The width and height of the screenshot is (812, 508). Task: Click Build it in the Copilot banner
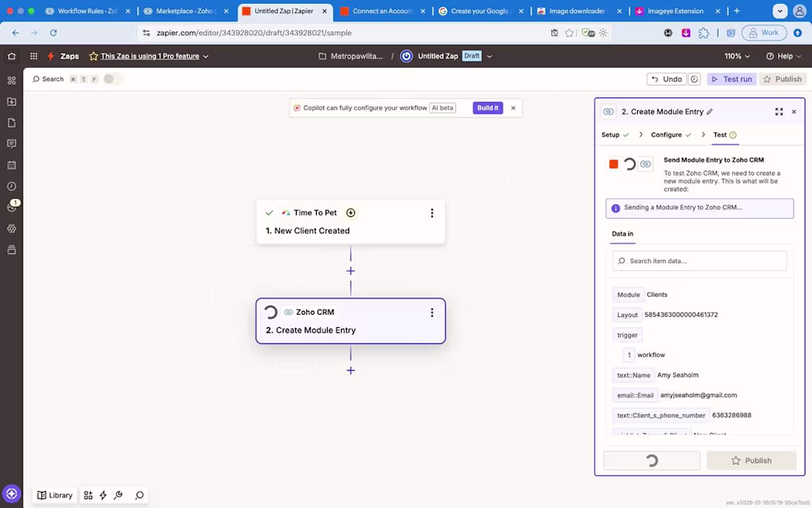(x=487, y=108)
